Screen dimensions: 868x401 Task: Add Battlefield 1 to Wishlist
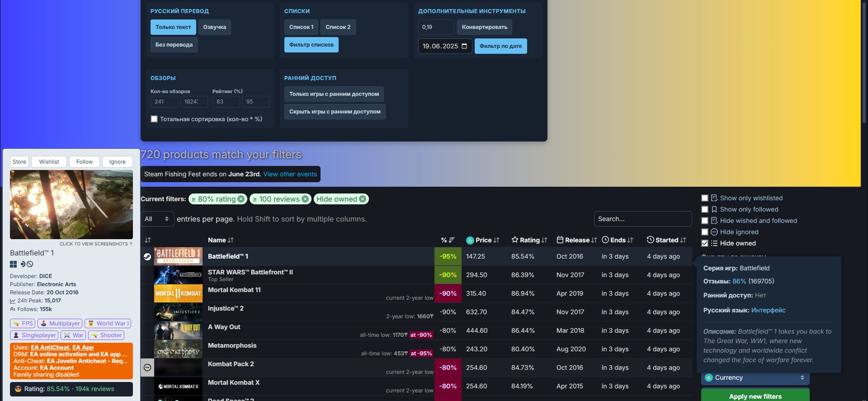(49, 162)
